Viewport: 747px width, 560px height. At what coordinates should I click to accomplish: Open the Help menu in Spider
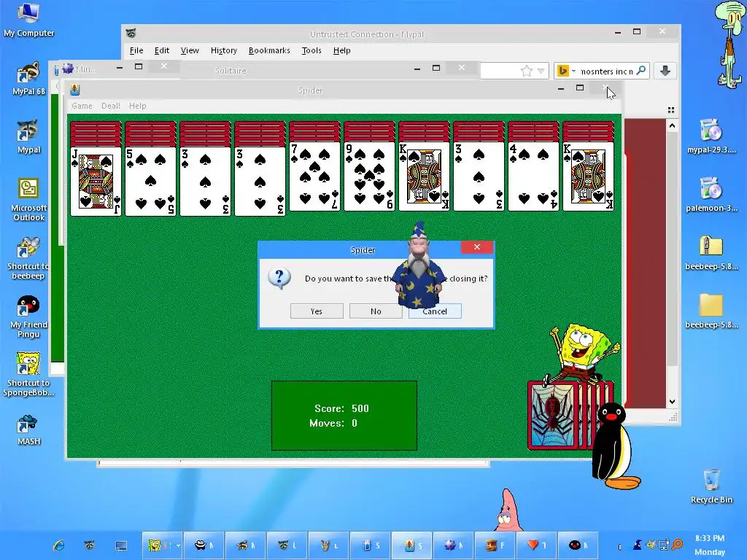[138, 106]
